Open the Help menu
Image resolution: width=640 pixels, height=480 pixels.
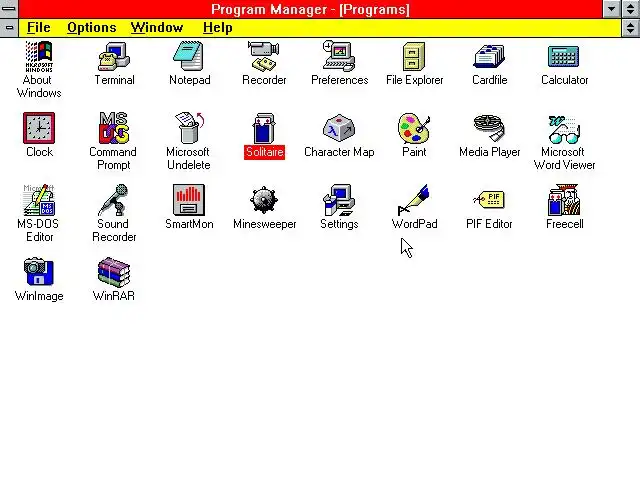tap(218, 27)
